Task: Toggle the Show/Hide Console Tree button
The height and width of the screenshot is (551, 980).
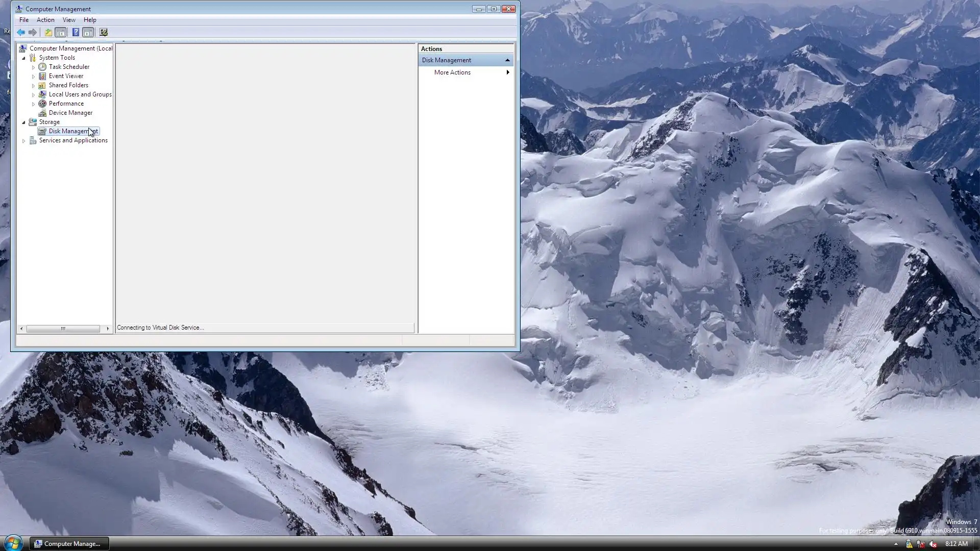Action: 61,32
